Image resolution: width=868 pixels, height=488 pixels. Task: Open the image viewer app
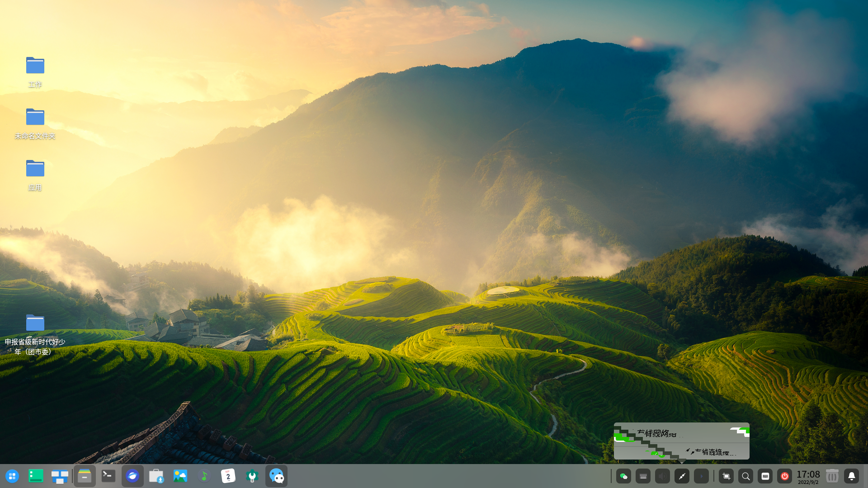point(180,476)
